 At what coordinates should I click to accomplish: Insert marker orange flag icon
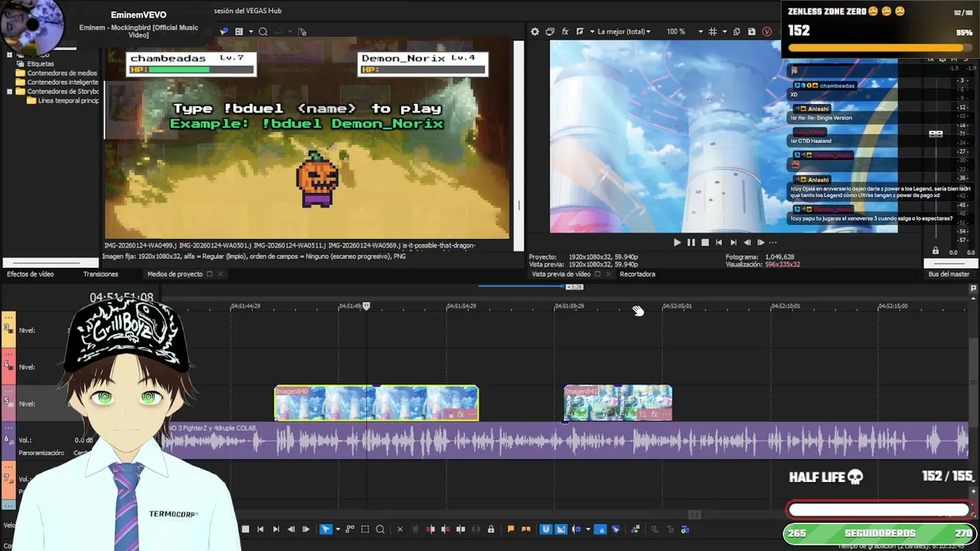[511, 529]
